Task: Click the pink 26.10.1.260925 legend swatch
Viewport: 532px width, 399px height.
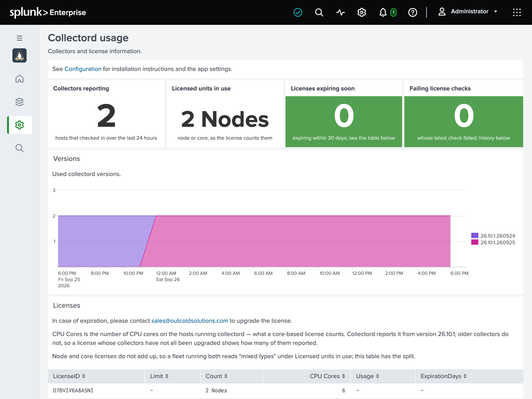Action: pos(475,242)
